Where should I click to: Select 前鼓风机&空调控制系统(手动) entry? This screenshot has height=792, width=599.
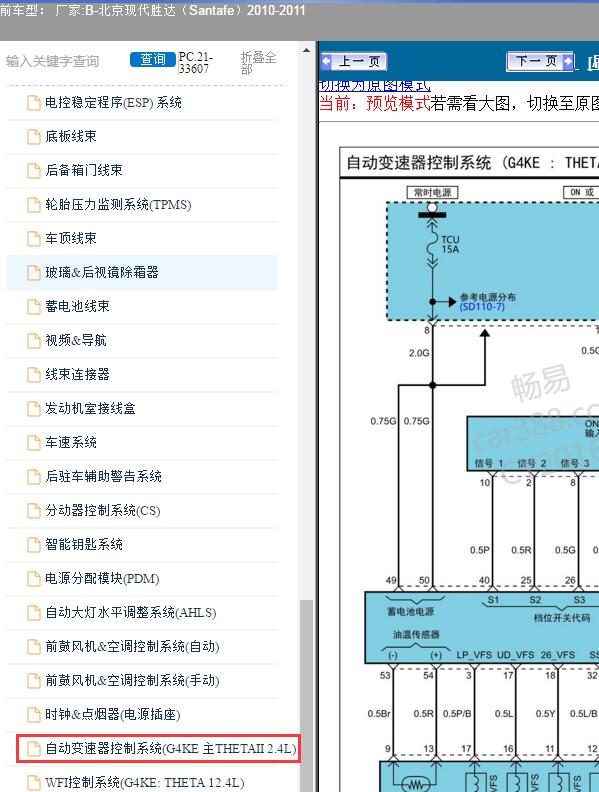pyautogui.click(x=132, y=680)
